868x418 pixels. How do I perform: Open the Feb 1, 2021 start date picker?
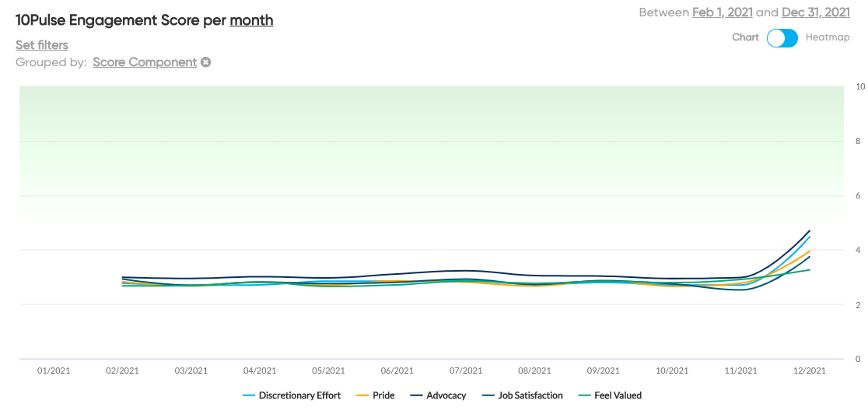723,12
